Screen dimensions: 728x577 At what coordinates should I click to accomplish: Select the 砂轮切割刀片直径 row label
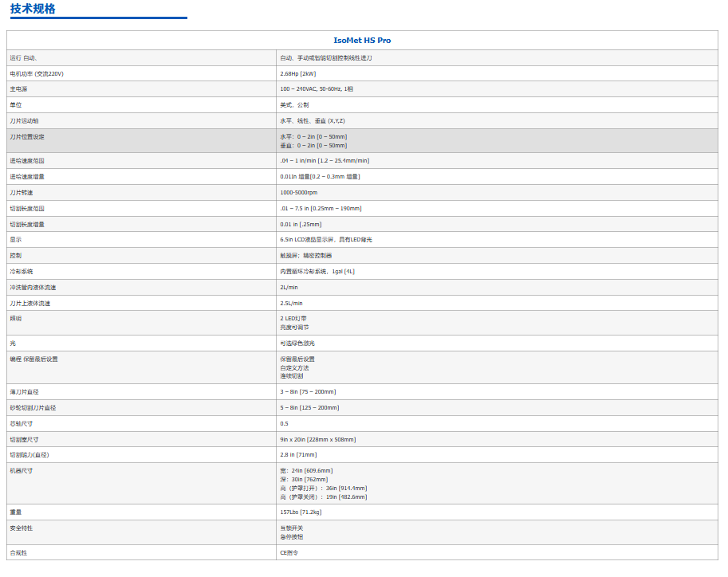coord(33,408)
